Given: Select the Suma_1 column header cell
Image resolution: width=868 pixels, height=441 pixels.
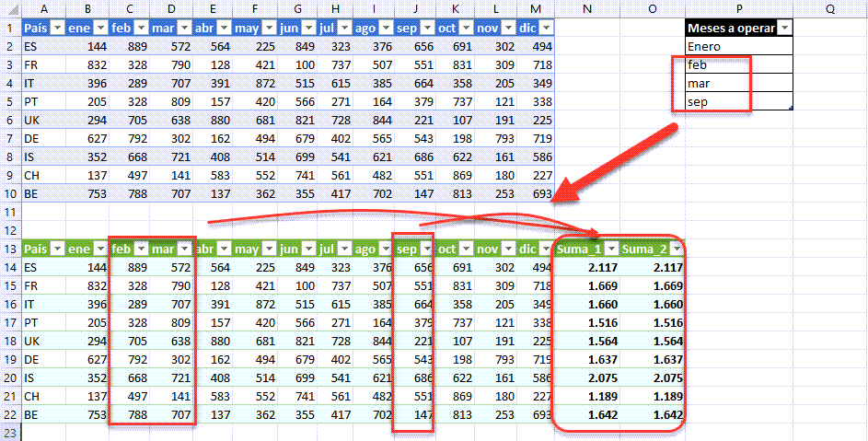Looking at the screenshot, I should coord(586,250).
